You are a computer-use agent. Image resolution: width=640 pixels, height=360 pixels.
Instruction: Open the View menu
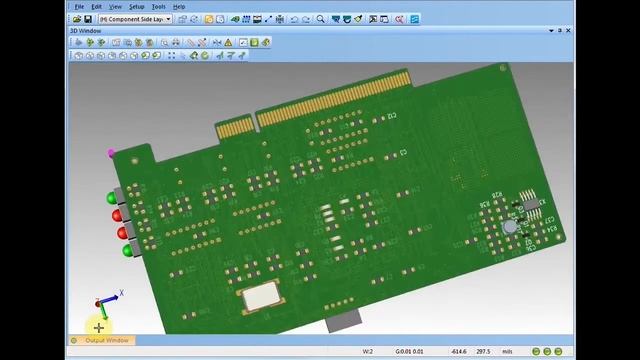coord(115,7)
